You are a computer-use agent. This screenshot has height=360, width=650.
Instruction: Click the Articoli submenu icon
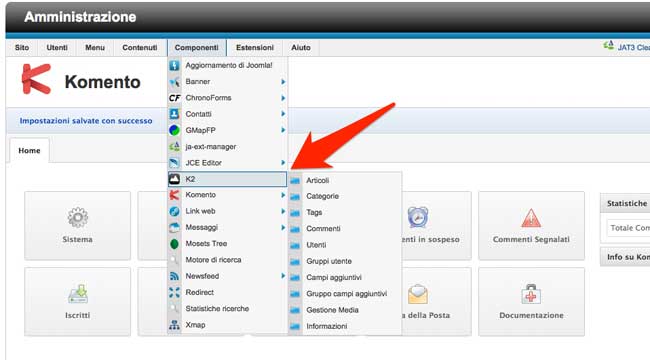pyautogui.click(x=295, y=180)
